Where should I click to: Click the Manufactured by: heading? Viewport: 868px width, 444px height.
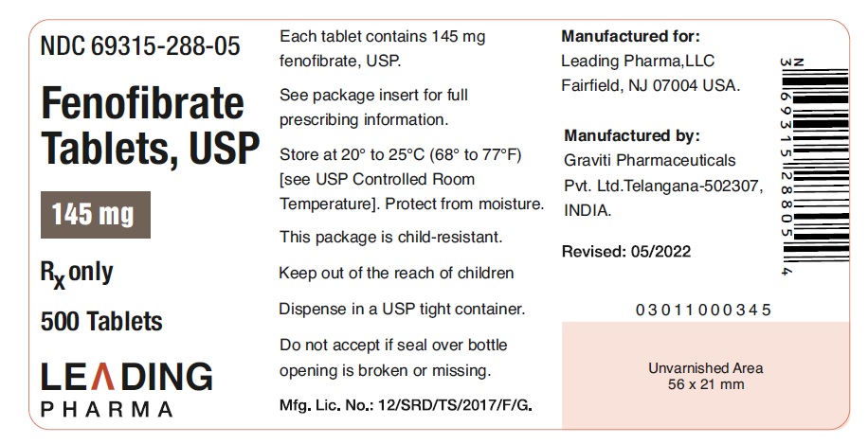point(631,135)
